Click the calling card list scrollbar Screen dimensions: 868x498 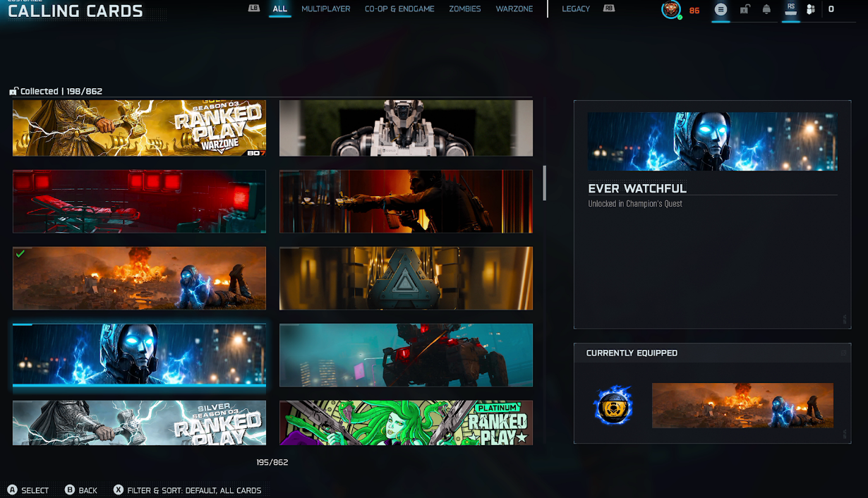[544, 183]
